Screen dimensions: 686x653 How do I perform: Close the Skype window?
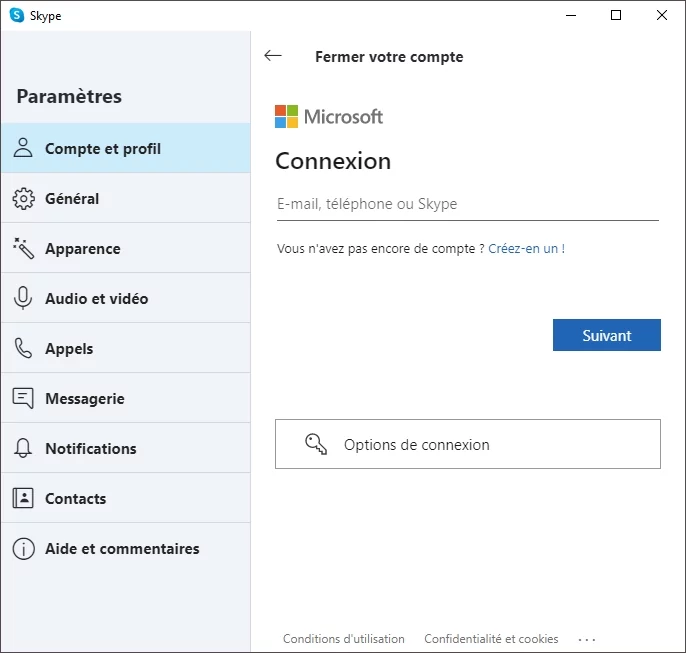click(x=662, y=15)
